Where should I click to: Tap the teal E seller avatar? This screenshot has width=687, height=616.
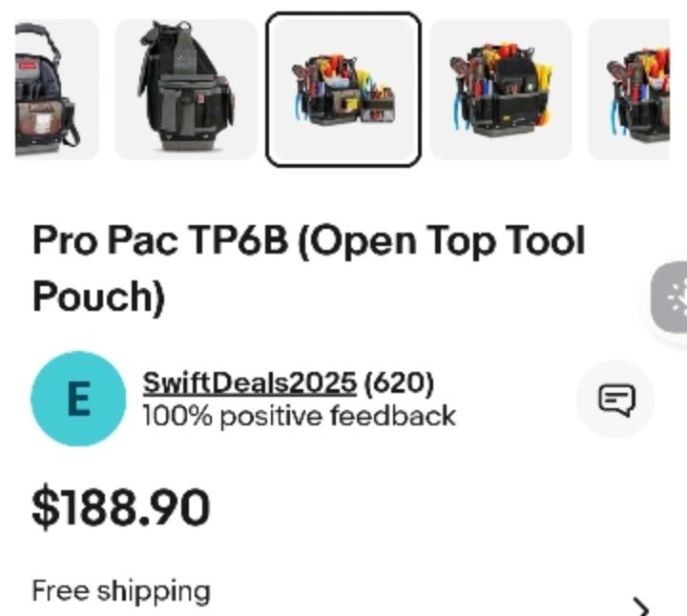click(x=78, y=399)
